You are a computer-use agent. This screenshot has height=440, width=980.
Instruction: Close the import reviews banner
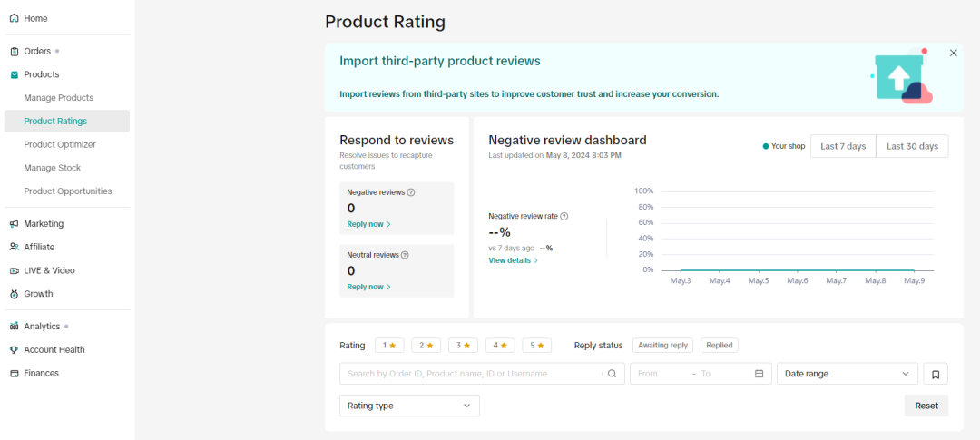(x=953, y=53)
